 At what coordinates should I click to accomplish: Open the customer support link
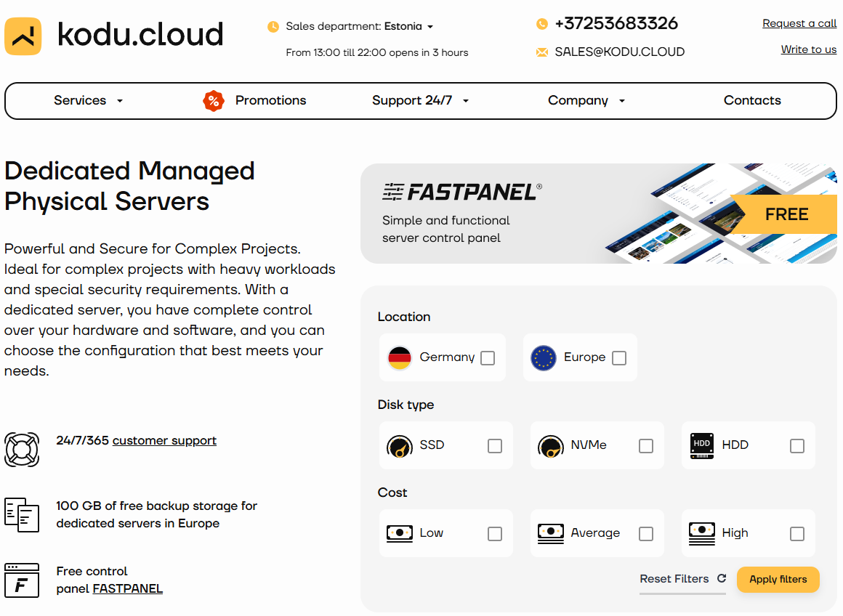click(164, 441)
